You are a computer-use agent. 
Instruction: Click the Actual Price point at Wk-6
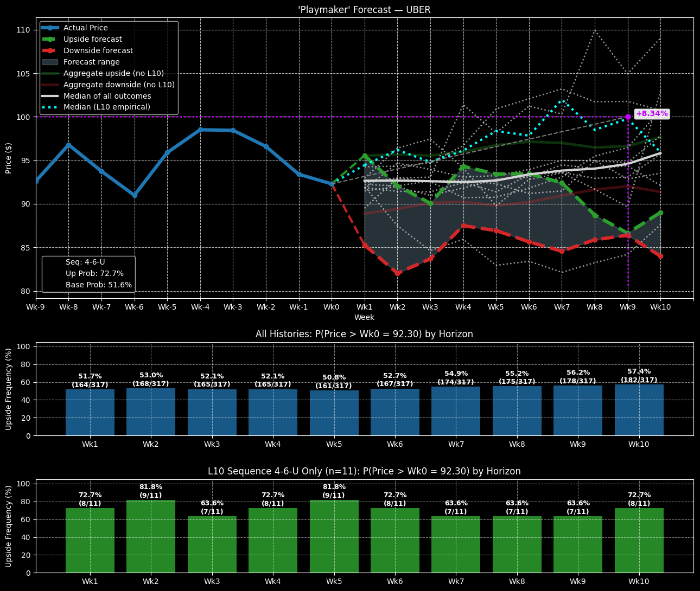point(135,195)
